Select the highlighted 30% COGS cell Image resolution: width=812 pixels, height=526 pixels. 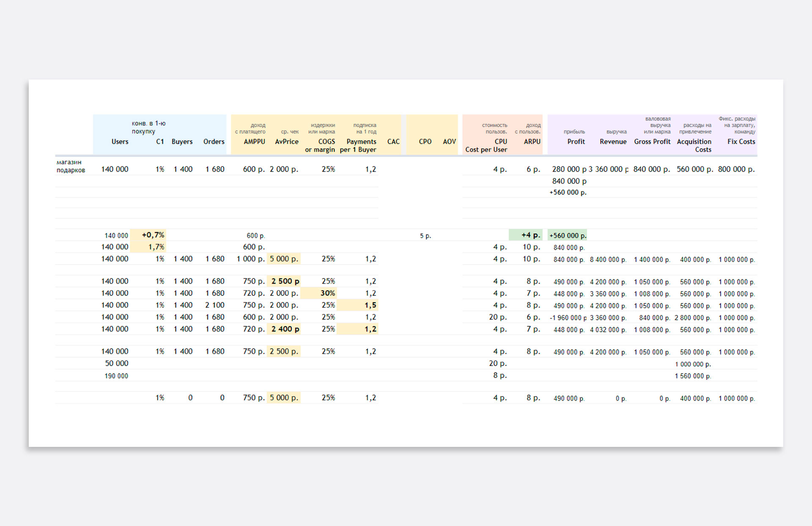pos(327,293)
